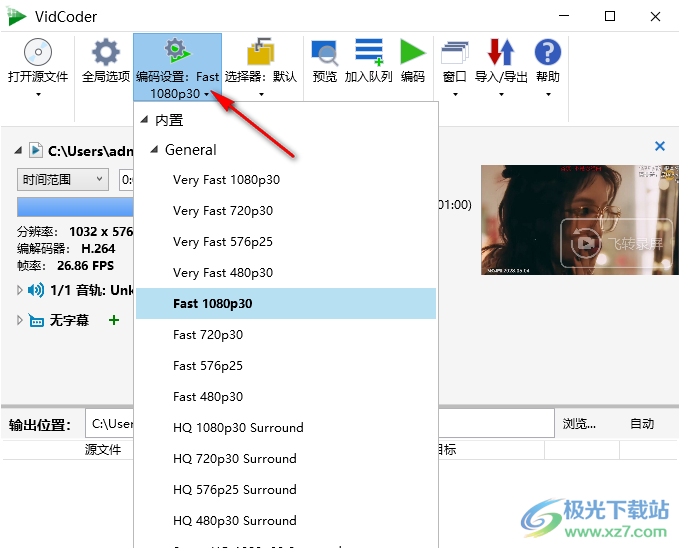The width and height of the screenshot is (680, 548).
Task: Click the VidCoder app logo
Action: [x=16, y=16]
